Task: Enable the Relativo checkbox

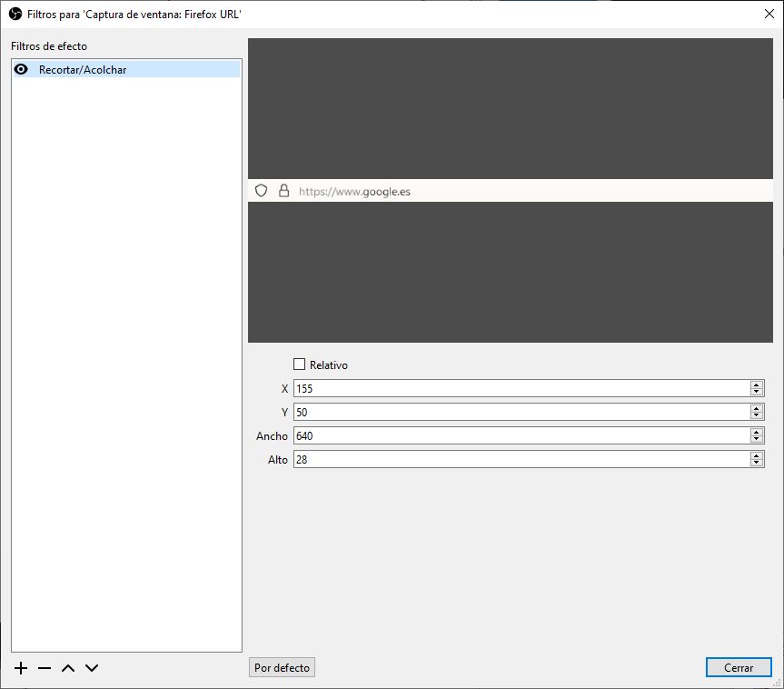Action: coord(299,364)
